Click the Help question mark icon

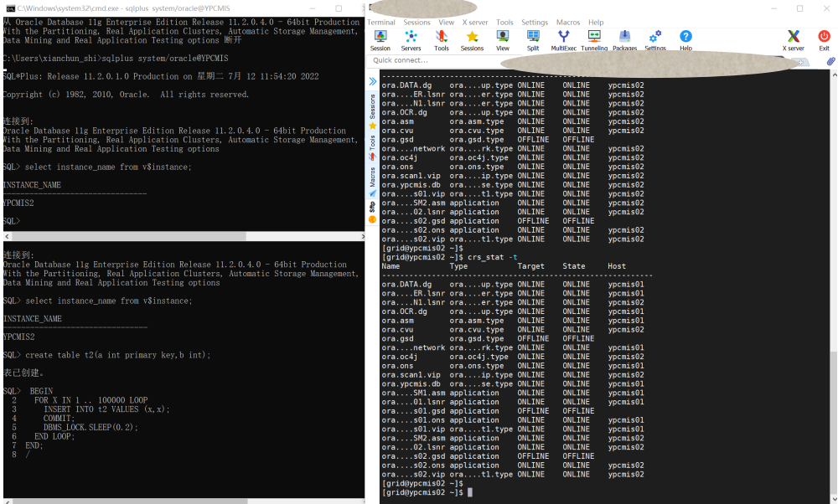click(685, 40)
